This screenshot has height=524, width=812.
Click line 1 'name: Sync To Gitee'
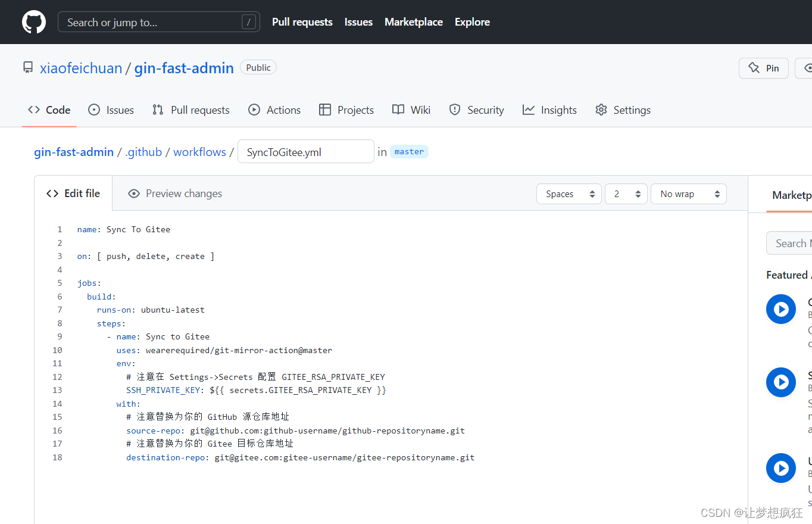[x=124, y=229]
